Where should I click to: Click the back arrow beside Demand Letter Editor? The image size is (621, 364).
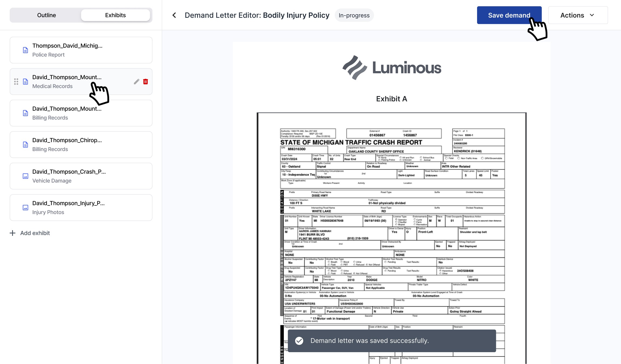[x=174, y=15]
